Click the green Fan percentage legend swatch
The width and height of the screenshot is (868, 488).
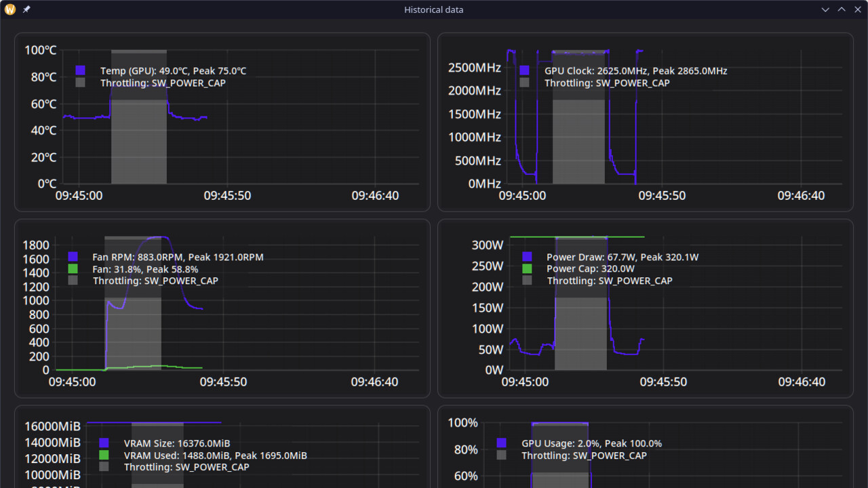tap(73, 268)
